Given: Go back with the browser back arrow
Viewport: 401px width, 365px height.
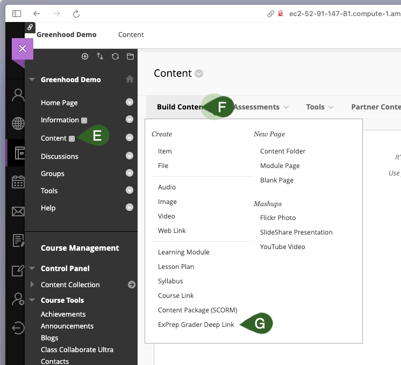Looking at the screenshot, I should pos(37,14).
